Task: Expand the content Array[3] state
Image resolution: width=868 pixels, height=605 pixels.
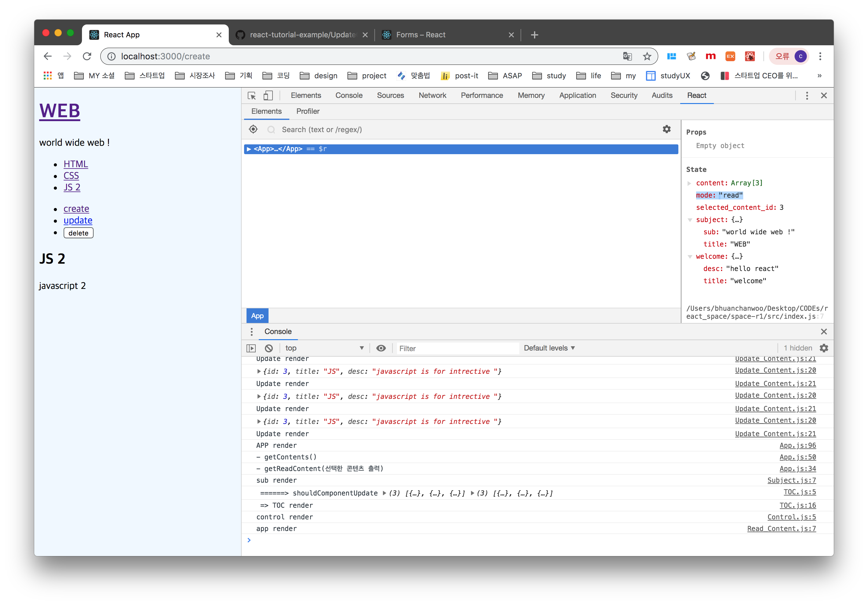Action: [x=689, y=183]
